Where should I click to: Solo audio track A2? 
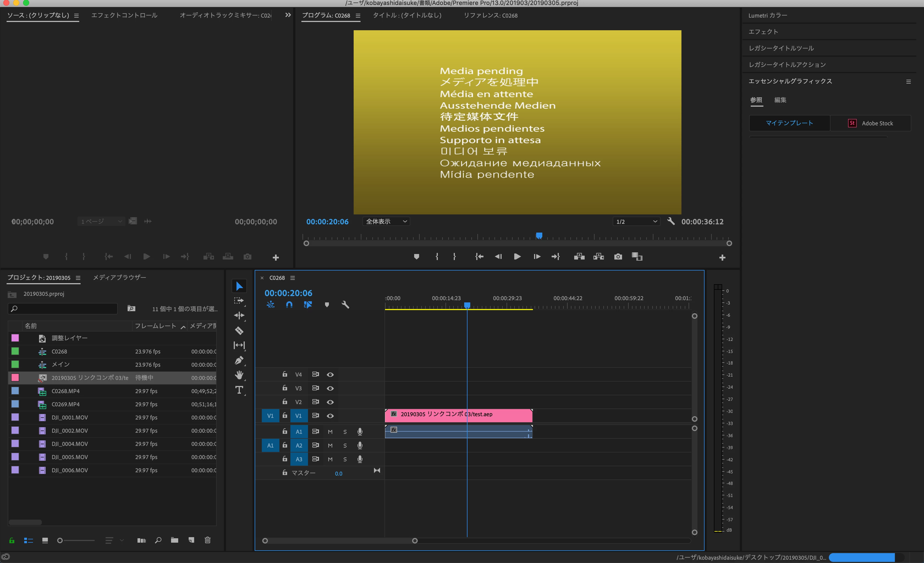click(x=345, y=446)
